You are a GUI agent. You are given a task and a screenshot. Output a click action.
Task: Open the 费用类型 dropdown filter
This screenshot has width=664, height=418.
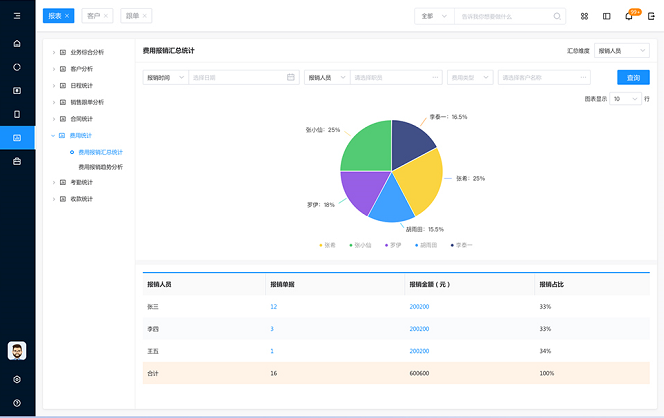(x=470, y=77)
